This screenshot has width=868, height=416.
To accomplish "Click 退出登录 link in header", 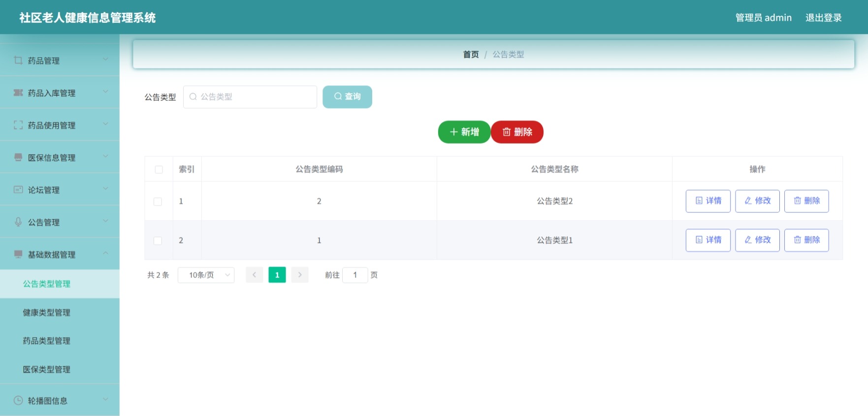I will pos(823,18).
